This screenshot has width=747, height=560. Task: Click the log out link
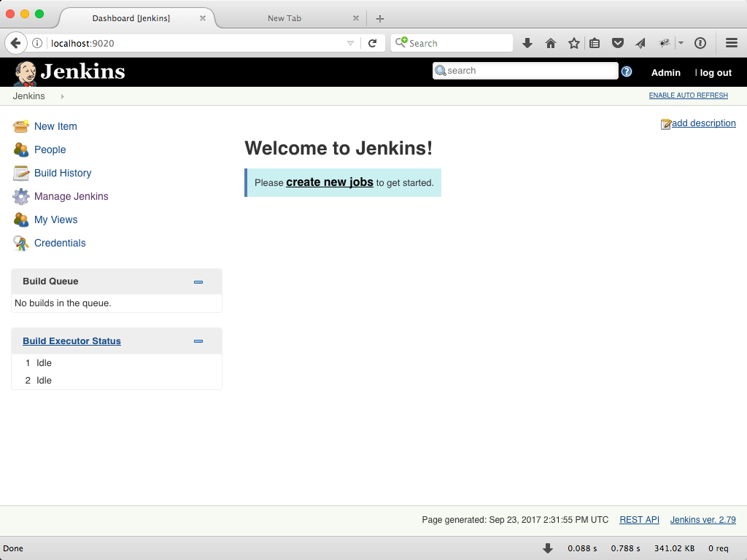point(716,72)
